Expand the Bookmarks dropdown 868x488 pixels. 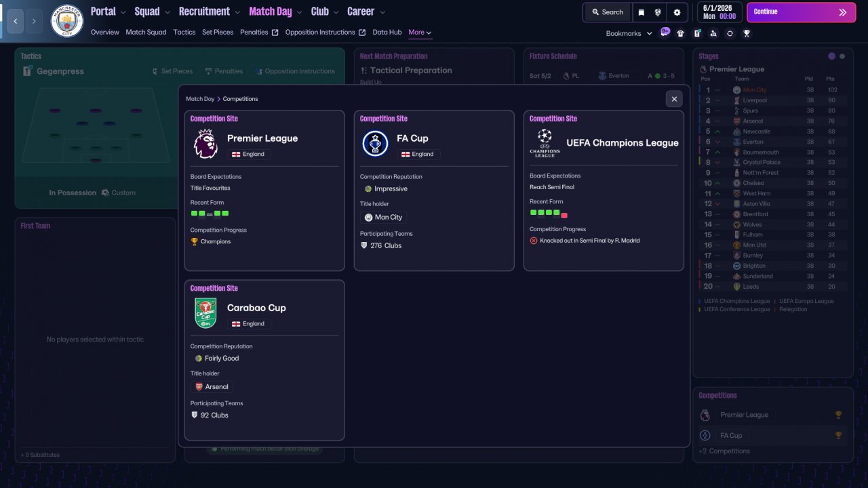click(x=629, y=33)
